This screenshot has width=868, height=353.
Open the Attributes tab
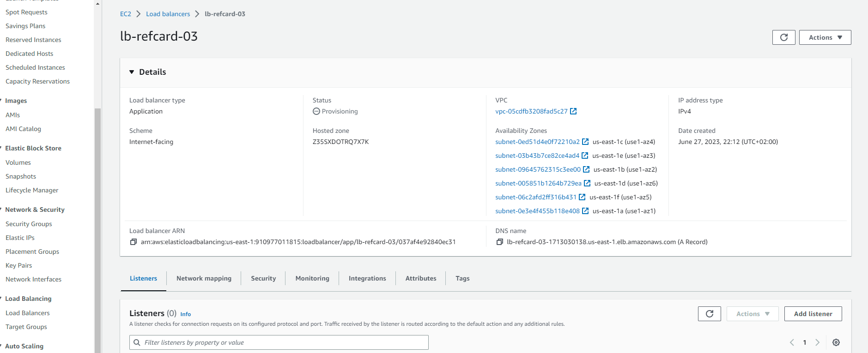[420, 278]
